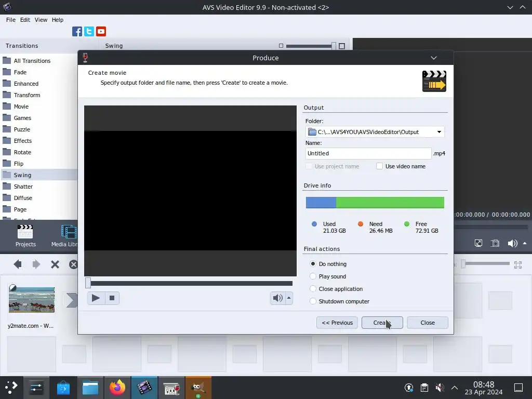
Task: Open the clipboard tray icon
Action: coord(424,388)
